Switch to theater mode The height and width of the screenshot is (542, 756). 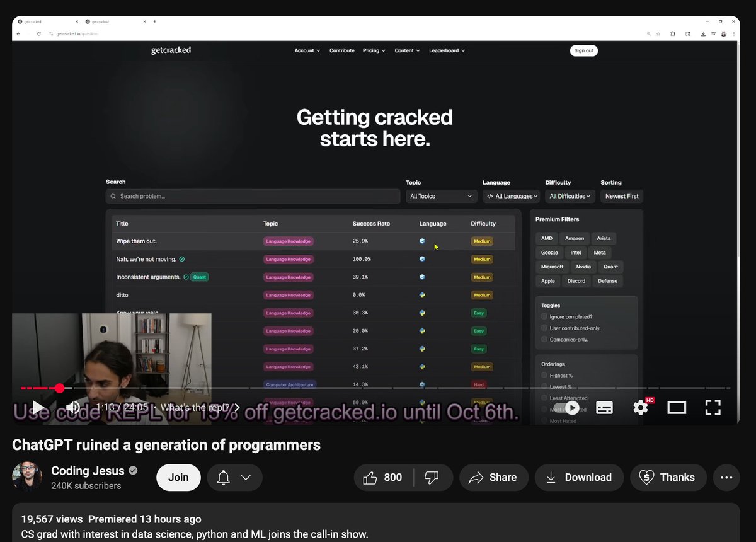click(x=677, y=407)
